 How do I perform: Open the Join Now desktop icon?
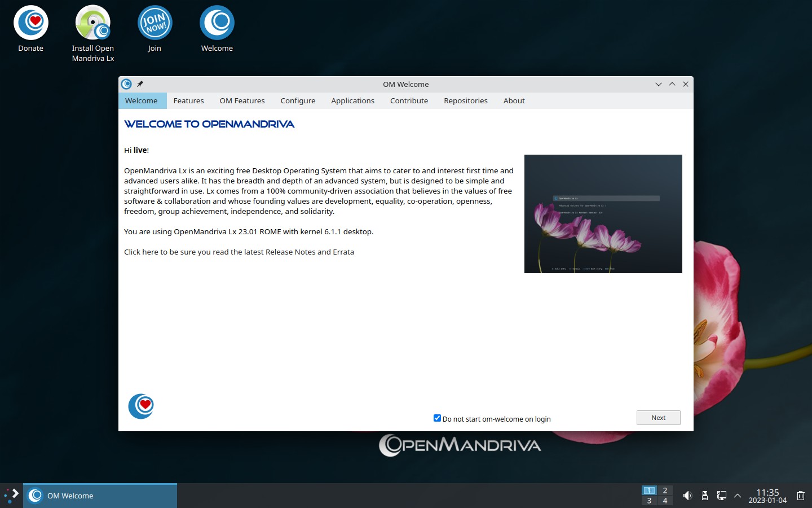[155, 29]
